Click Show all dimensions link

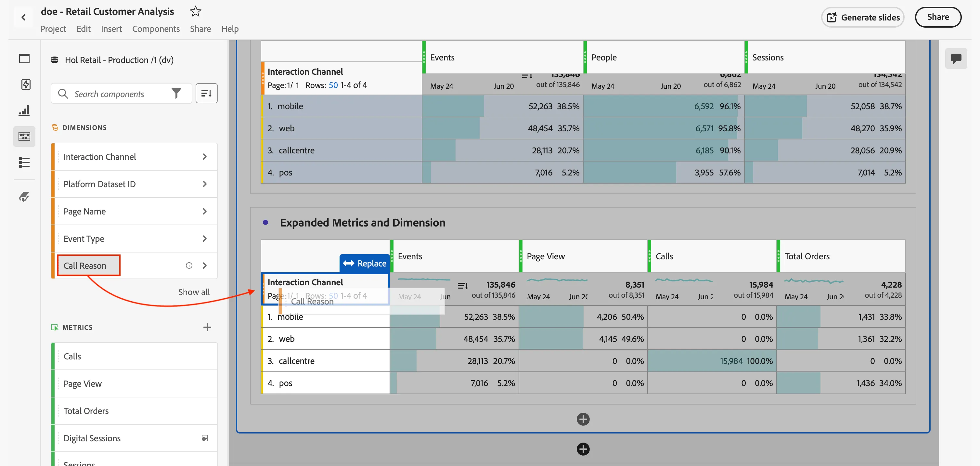194,292
